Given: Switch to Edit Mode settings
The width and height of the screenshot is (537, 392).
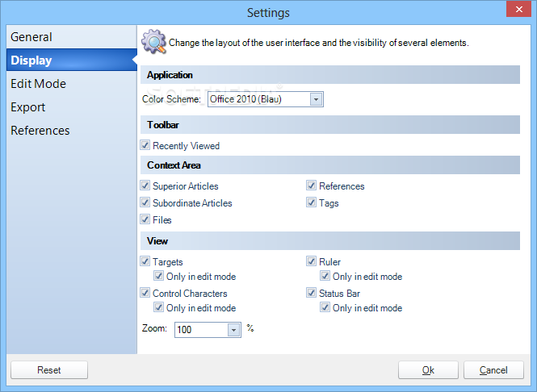Looking at the screenshot, I should 71,84.
